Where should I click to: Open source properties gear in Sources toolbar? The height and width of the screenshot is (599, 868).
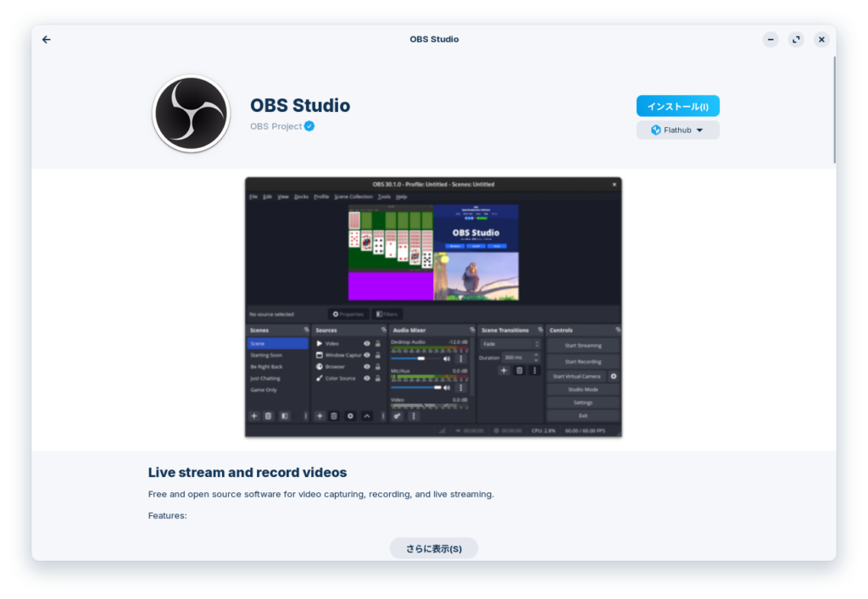350,416
